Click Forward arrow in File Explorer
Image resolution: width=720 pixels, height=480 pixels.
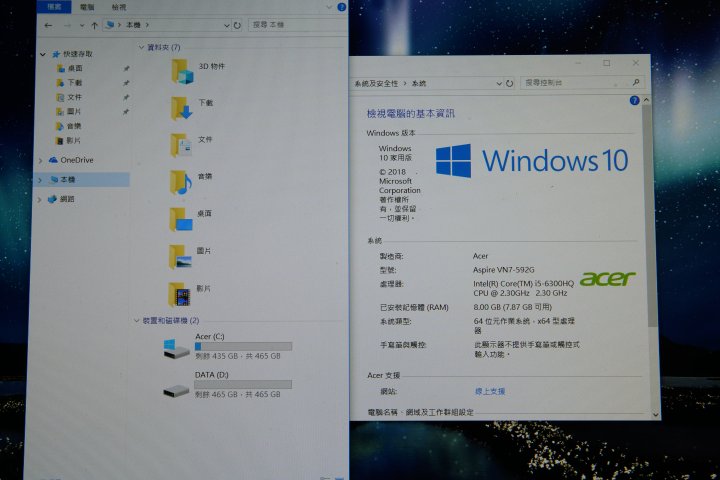pyautogui.click(x=67, y=26)
